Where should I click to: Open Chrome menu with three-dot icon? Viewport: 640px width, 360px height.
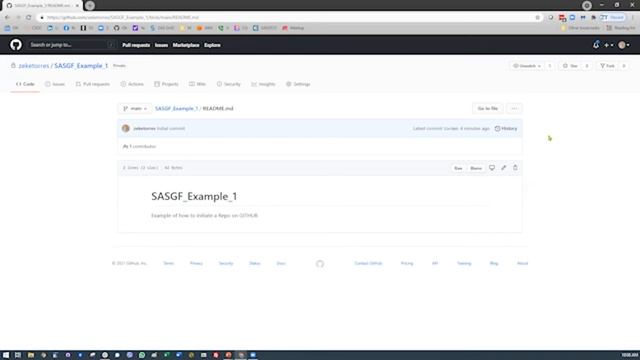633,18
